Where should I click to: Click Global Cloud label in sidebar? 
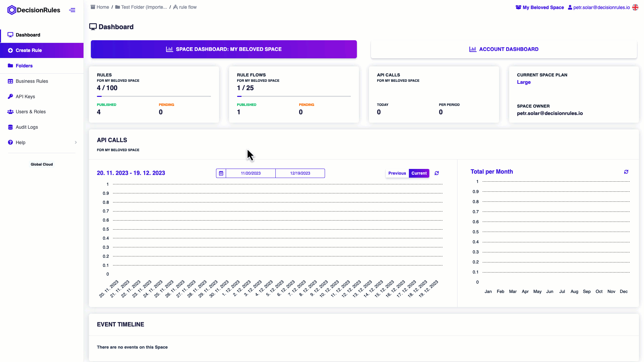click(42, 164)
